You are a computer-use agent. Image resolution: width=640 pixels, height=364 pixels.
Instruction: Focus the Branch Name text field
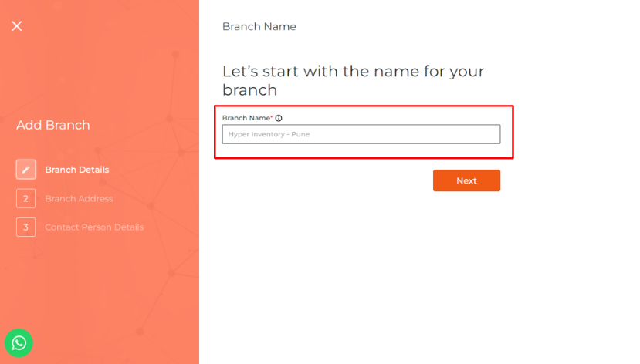click(361, 134)
